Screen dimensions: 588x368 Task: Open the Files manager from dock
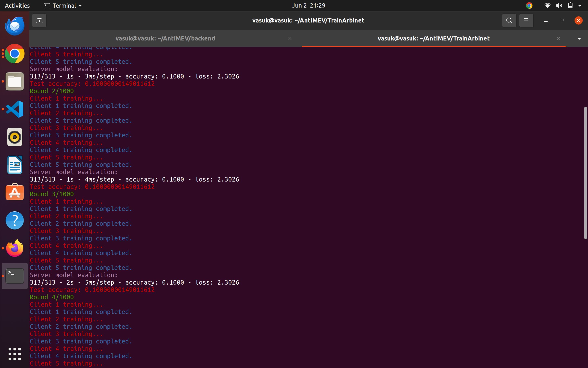pyautogui.click(x=14, y=81)
